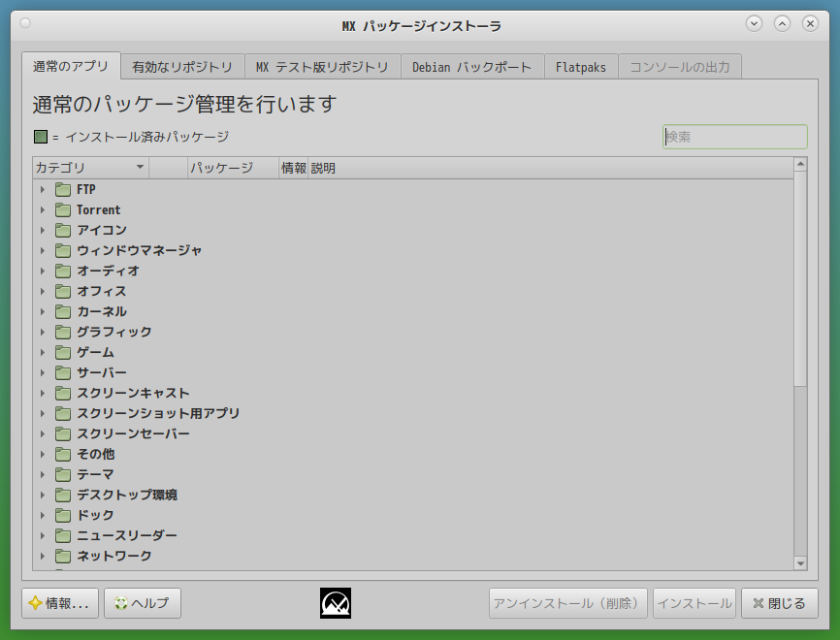Click the 情報... button
Viewport: 840px width, 640px height.
(x=60, y=603)
